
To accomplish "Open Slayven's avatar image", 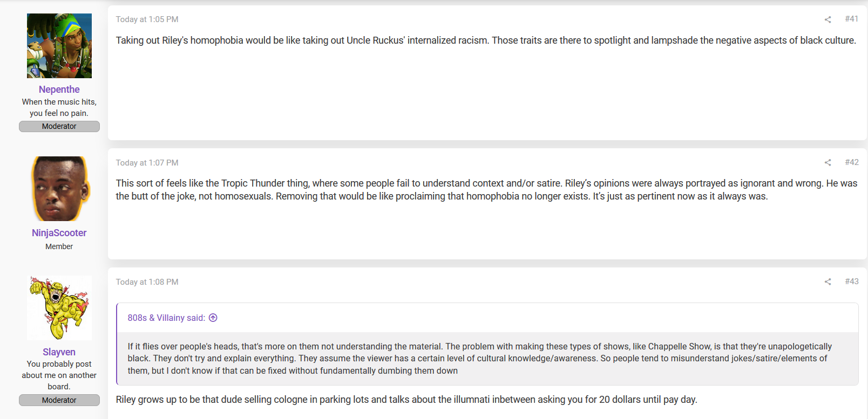I will pyautogui.click(x=59, y=308).
